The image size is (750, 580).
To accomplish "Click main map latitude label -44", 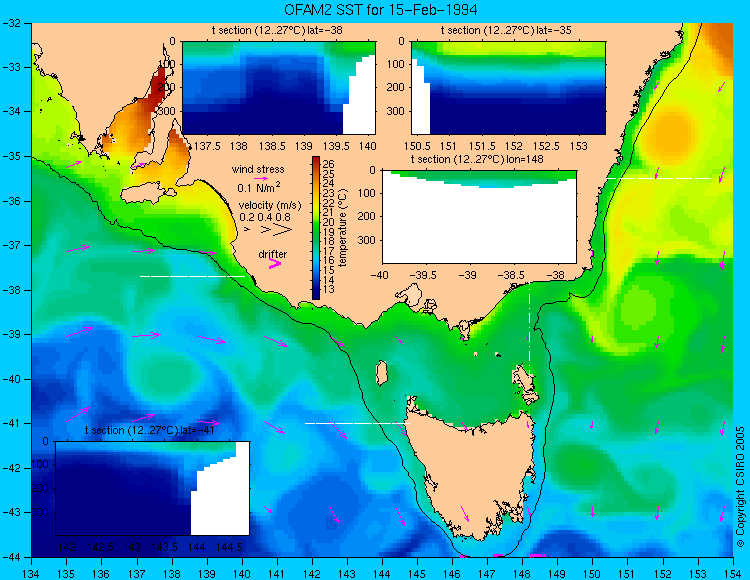I will tap(11, 558).
